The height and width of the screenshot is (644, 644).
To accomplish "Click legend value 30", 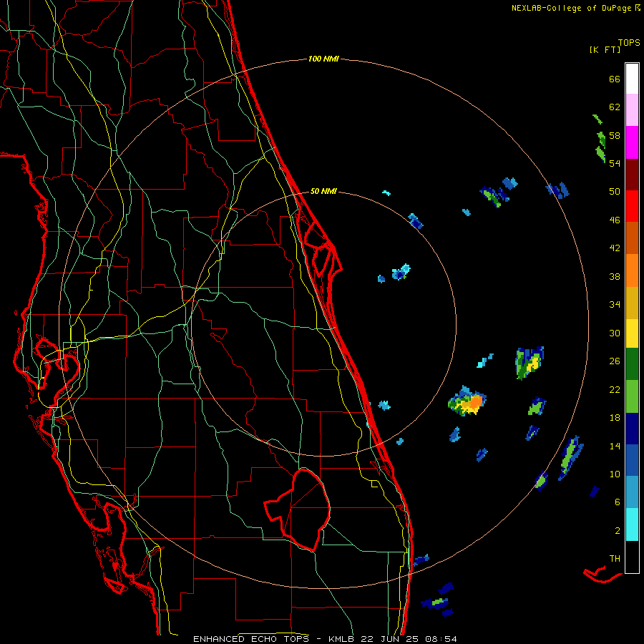I will coord(615,333).
